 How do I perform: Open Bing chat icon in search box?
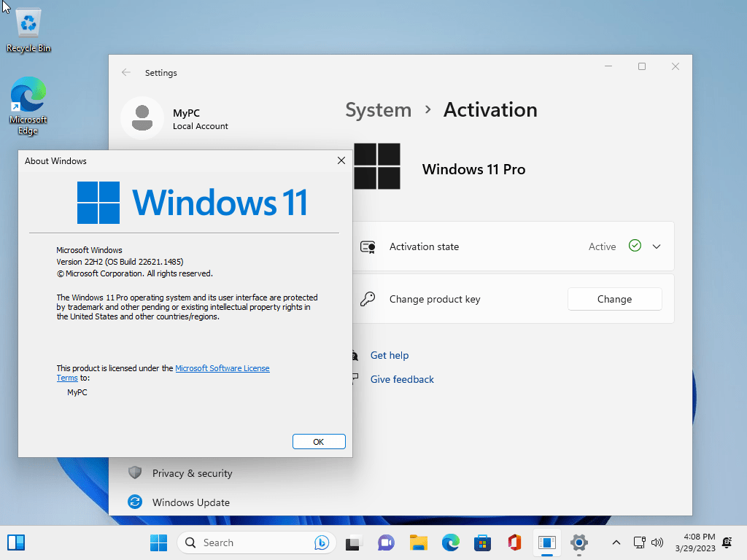322,542
